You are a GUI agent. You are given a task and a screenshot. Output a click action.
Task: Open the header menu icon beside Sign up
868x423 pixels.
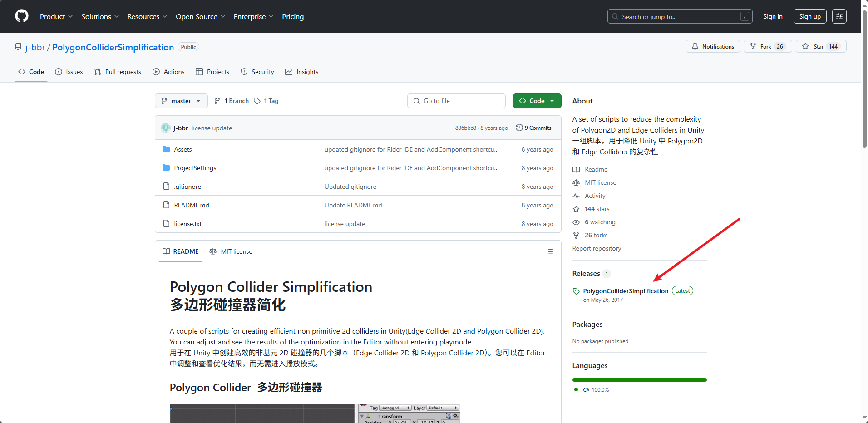(839, 16)
